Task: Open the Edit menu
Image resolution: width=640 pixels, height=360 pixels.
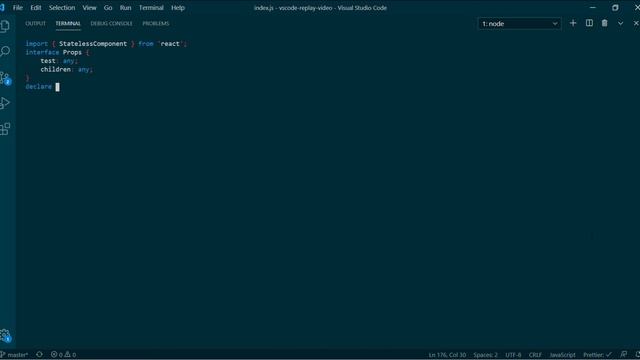Action: pyautogui.click(x=36, y=8)
